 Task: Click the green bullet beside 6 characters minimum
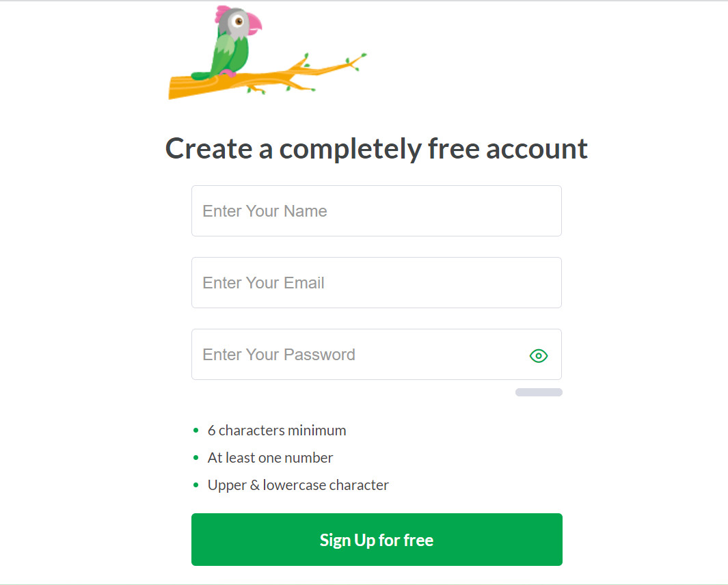tap(196, 431)
